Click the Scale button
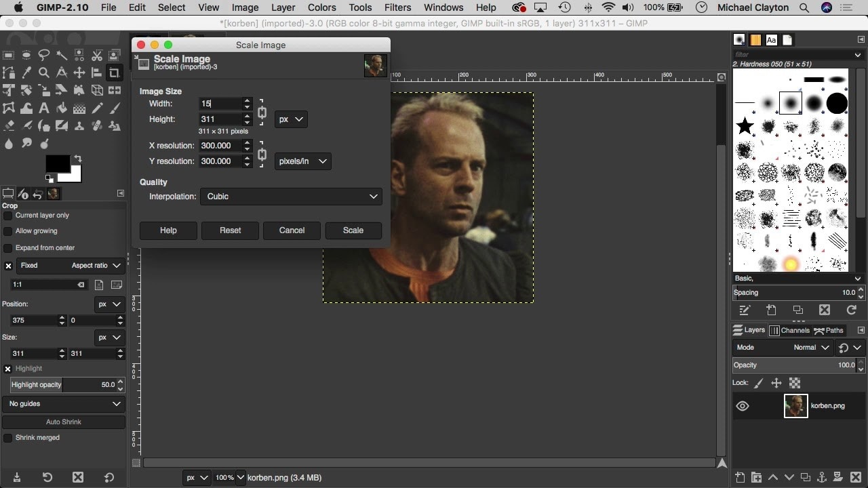This screenshot has height=488, width=868. click(353, 230)
